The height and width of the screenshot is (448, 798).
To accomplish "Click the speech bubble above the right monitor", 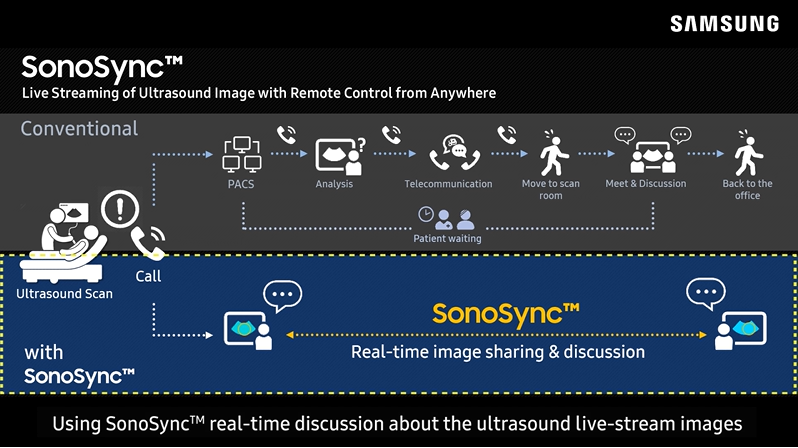I will [x=705, y=294].
